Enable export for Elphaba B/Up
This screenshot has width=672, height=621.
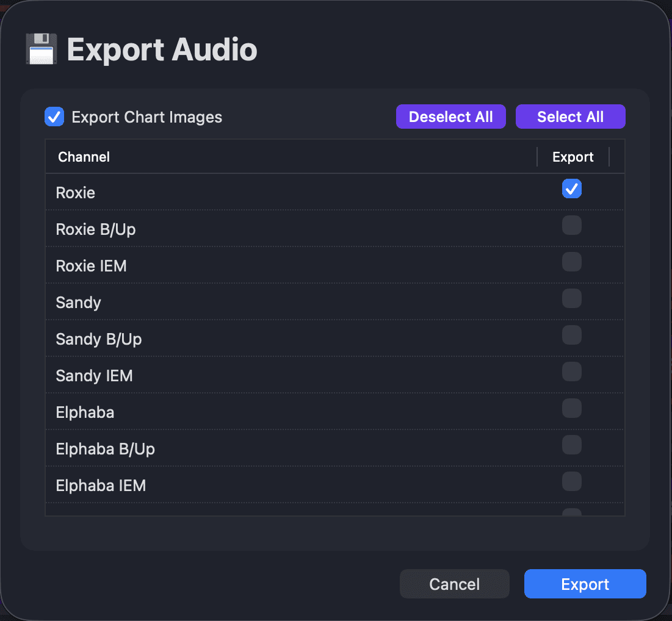point(572,445)
